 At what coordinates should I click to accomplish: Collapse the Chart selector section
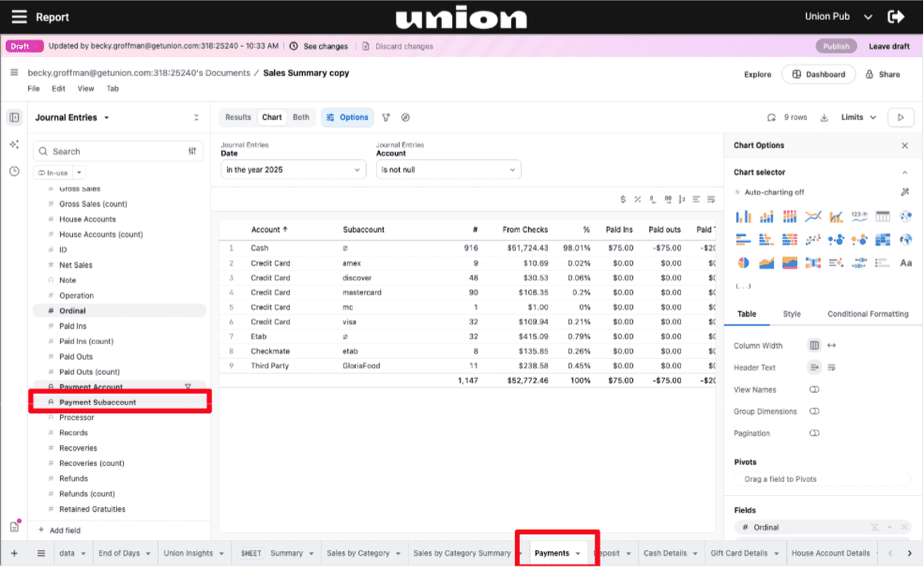click(x=904, y=172)
